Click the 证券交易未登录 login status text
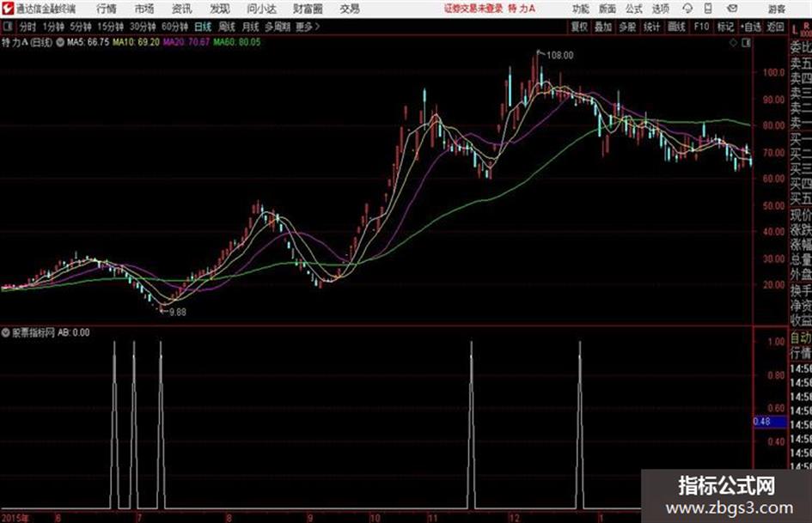812x523 pixels. (x=473, y=9)
